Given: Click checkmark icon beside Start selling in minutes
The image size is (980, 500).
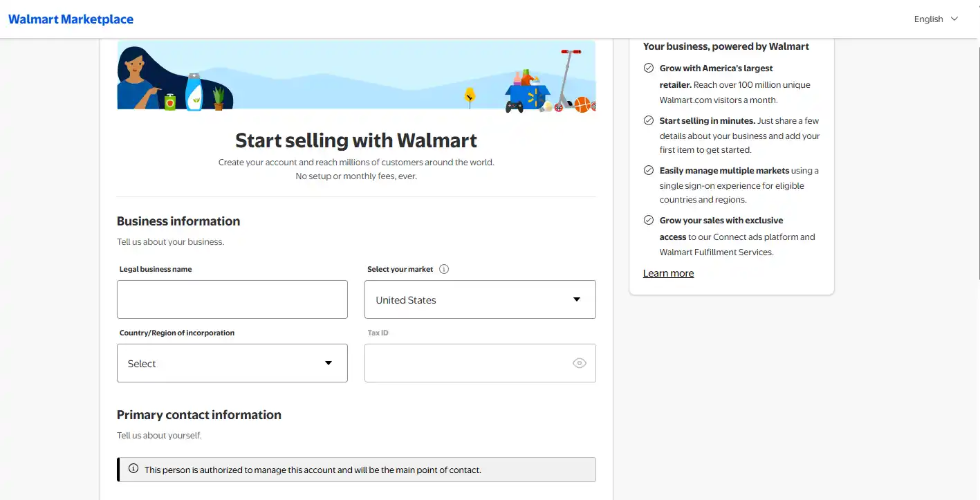Looking at the screenshot, I should pyautogui.click(x=649, y=120).
